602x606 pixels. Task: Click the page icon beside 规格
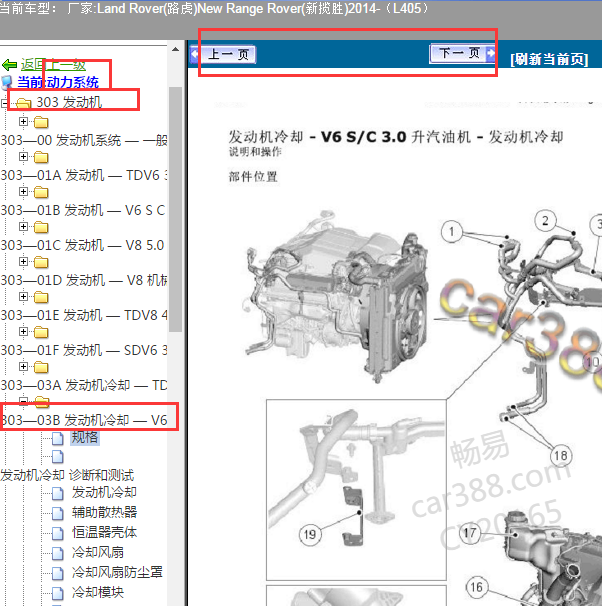58,438
